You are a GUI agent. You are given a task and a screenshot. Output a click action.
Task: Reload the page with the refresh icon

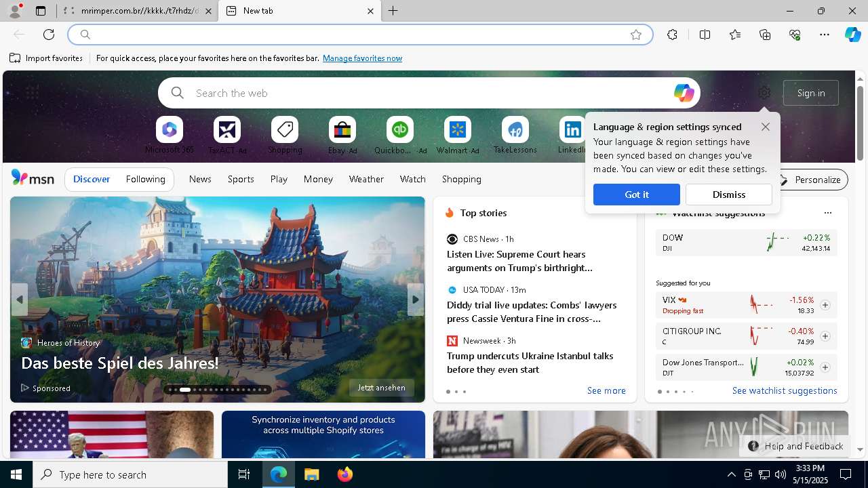tap(49, 35)
